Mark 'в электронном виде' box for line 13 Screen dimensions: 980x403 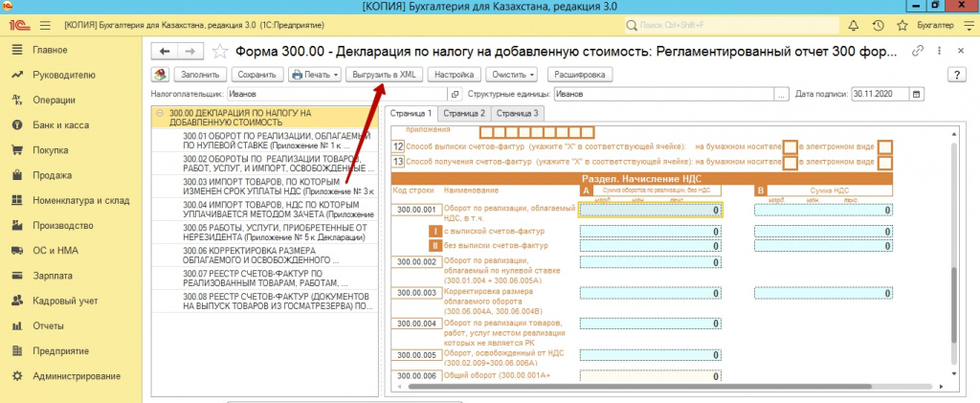coord(884,162)
